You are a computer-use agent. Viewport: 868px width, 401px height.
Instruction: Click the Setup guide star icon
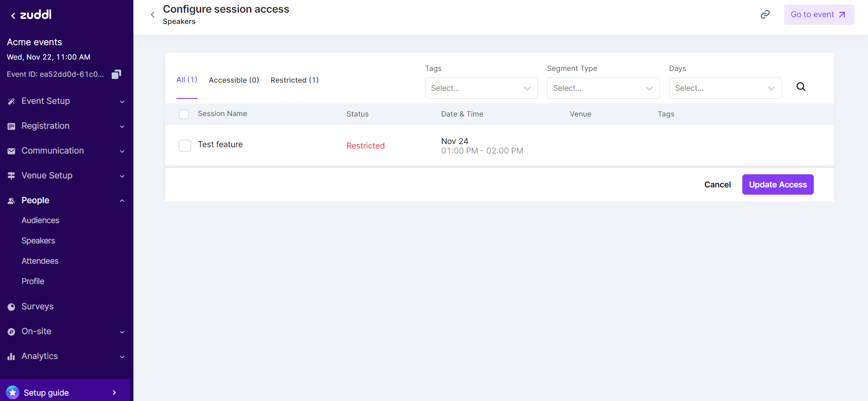pos(13,392)
